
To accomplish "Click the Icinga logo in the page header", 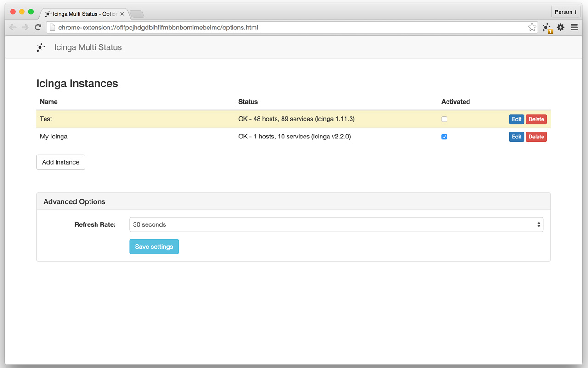I will pos(41,46).
